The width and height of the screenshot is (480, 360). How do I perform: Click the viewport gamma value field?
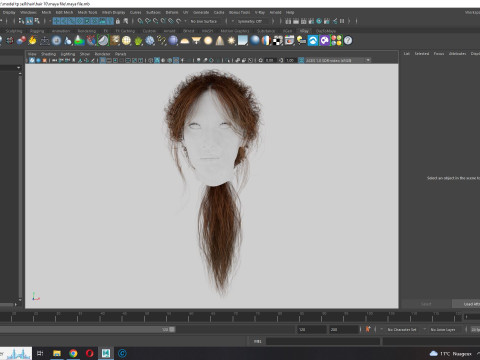pos(290,60)
